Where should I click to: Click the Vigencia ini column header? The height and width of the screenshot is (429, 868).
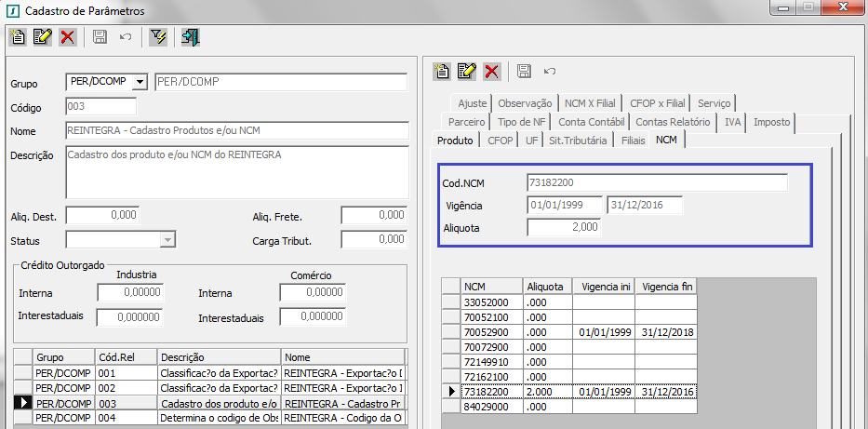(604, 288)
